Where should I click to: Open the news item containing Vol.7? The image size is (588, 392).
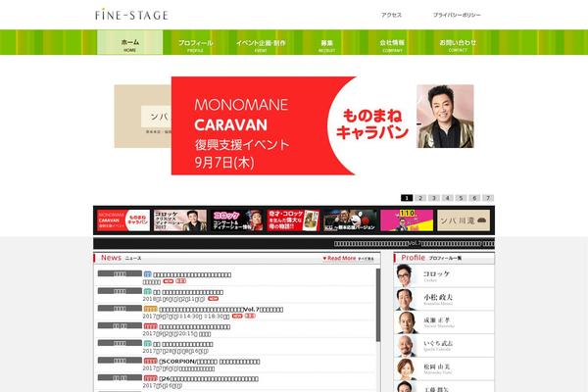(221, 310)
